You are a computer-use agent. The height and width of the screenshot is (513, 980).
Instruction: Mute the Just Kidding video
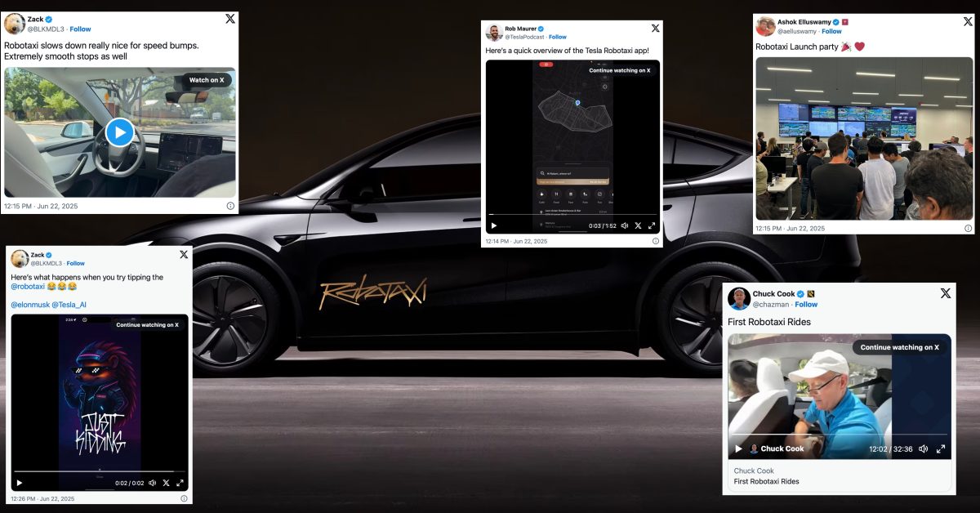153,483
